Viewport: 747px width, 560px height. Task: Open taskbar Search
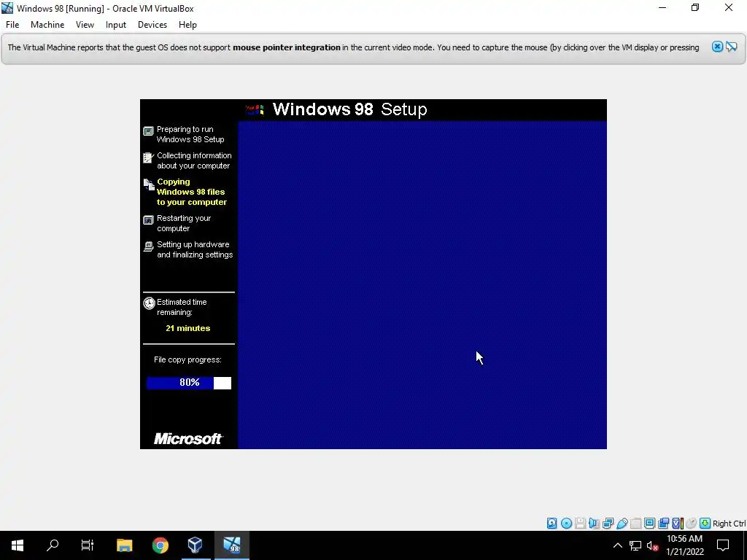[53, 545]
